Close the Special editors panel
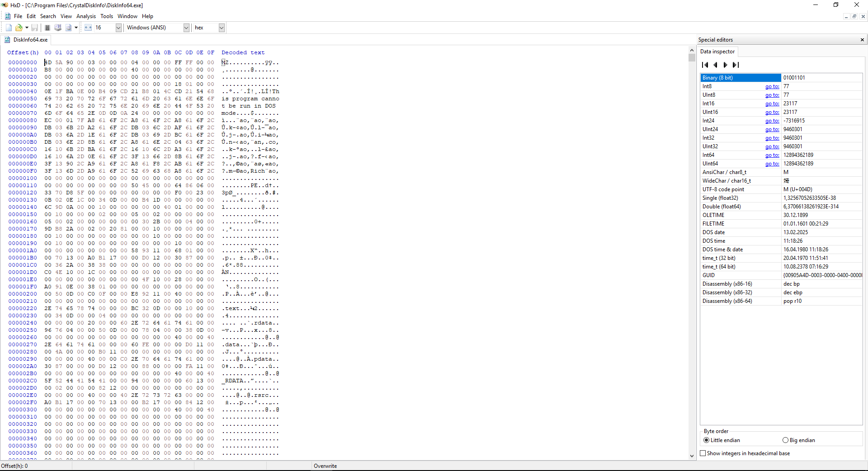This screenshot has height=471, width=868. click(862, 40)
